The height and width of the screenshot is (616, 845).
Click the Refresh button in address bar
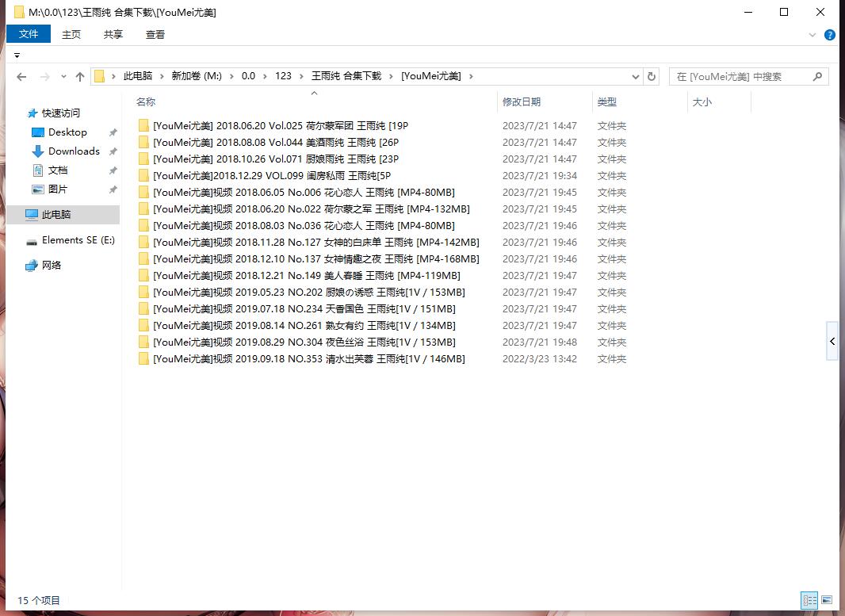[652, 76]
